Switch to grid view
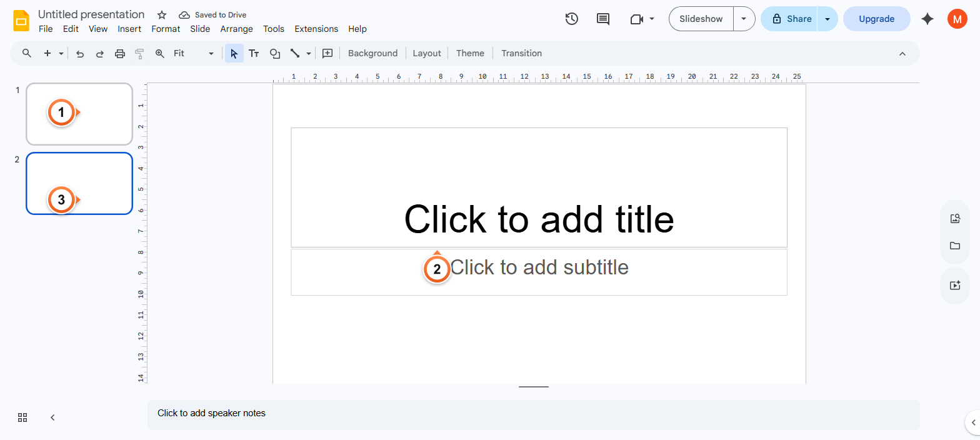The height and width of the screenshot is (440, 980). point(22,417)
